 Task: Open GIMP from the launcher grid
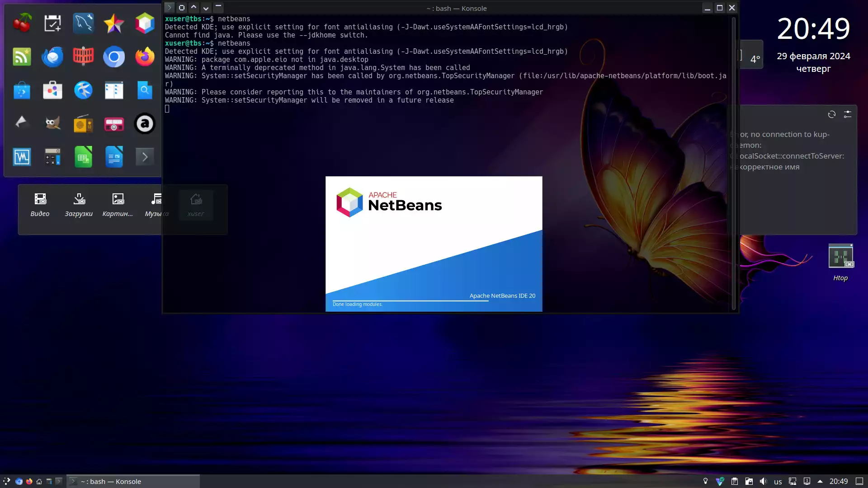point(52,123)
